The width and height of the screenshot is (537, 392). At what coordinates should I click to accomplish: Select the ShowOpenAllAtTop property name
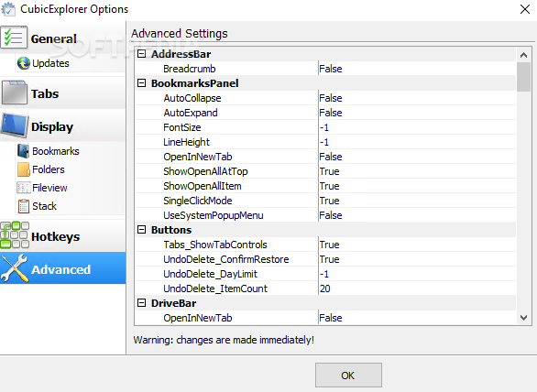[205, 171]
